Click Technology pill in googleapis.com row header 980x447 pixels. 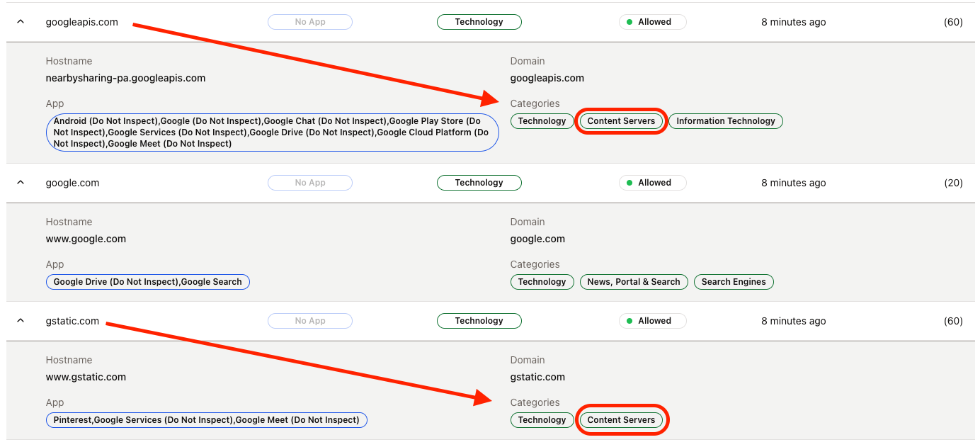[479, 22]
